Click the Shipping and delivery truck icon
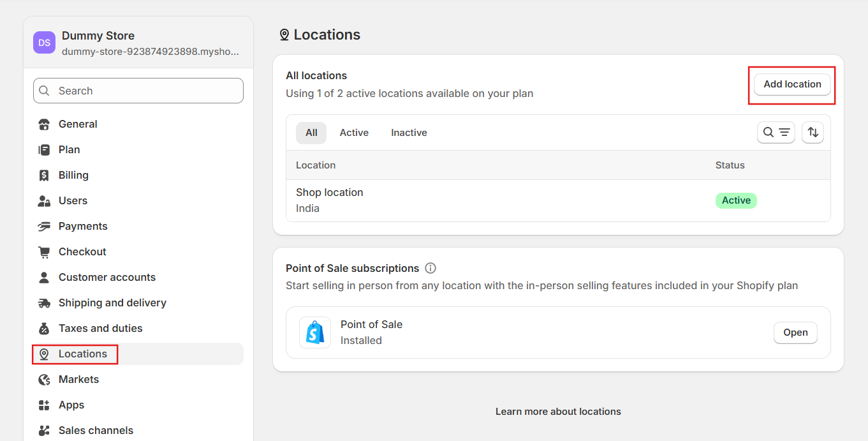 tap(44, 303)
